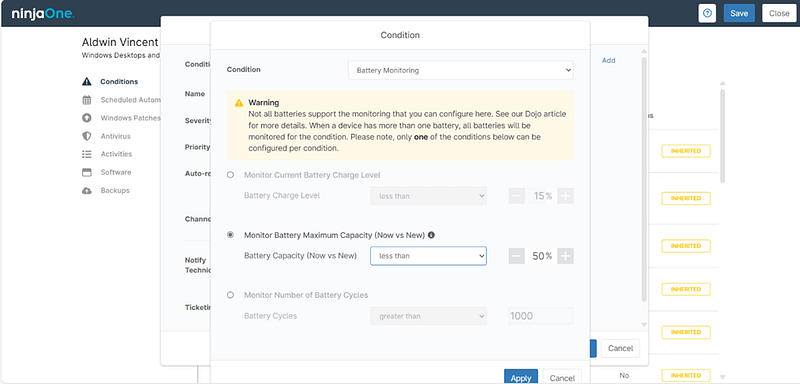This screenshot has height=384, width=800.
Task: Increase Battery Charge Level with plus
Action: click(x=566, y=196)
